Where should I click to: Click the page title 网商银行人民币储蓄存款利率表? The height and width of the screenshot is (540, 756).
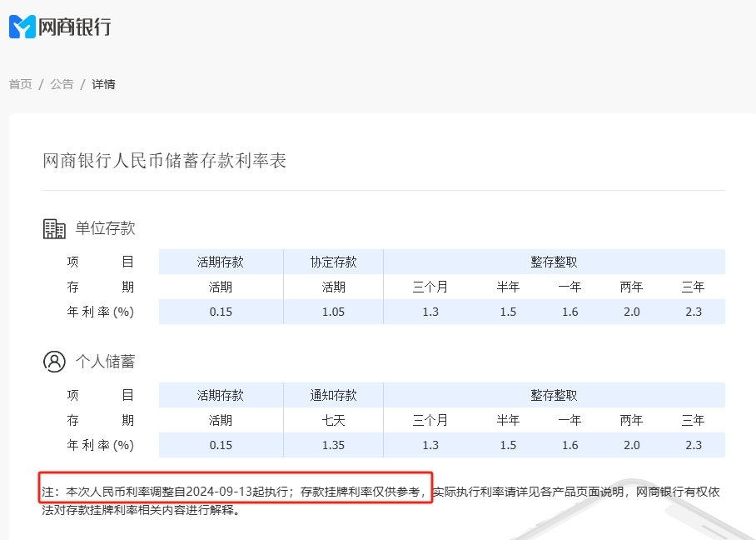(x=164, y=161)
